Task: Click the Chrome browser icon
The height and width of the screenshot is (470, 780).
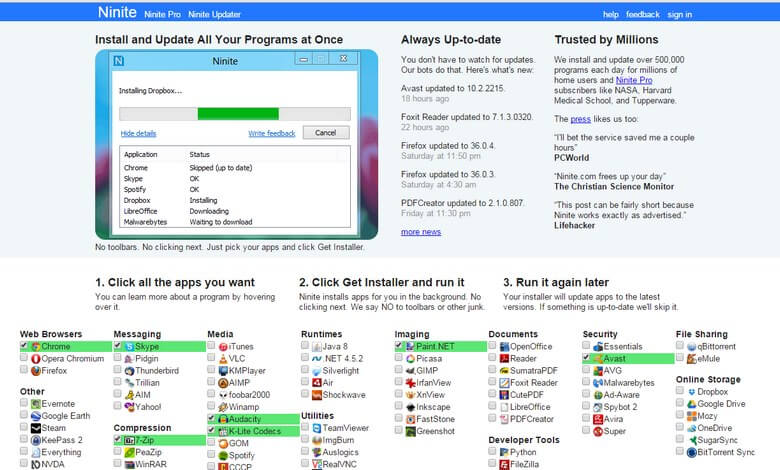Action: point(36,346)
